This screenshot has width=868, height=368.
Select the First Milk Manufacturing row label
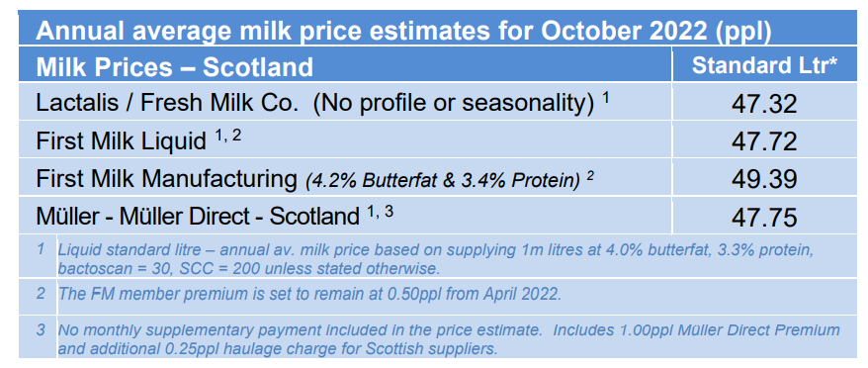166,178
